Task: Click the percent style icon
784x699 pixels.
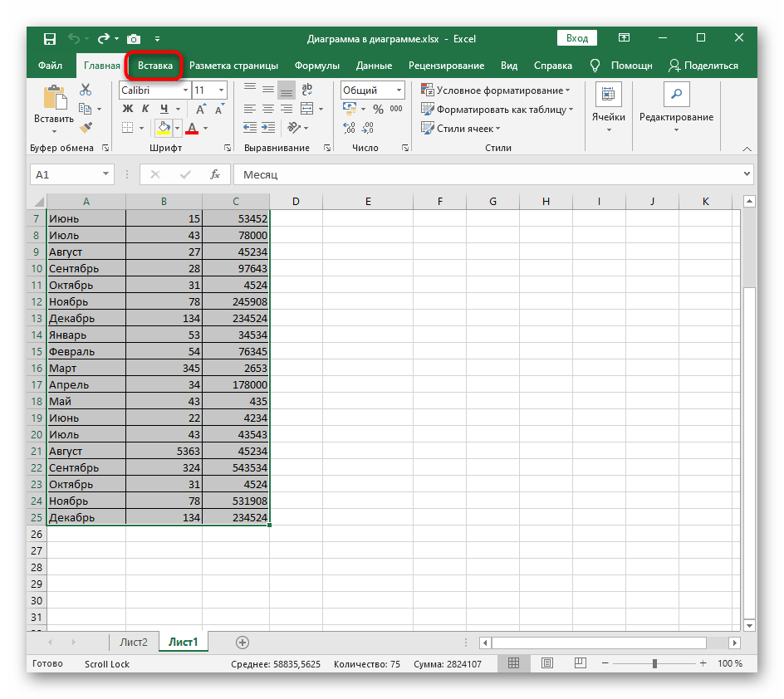Action: (378, 109)
